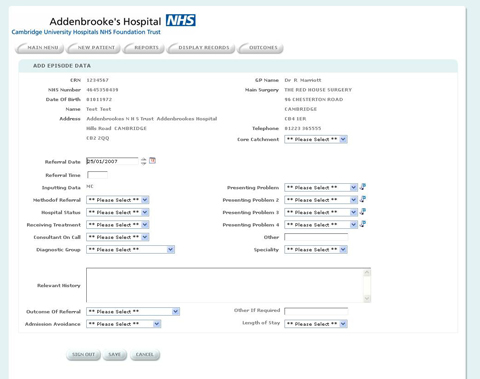Go to the Main Menu tab
The image size is (480, 379).
[x=40, y=48]
